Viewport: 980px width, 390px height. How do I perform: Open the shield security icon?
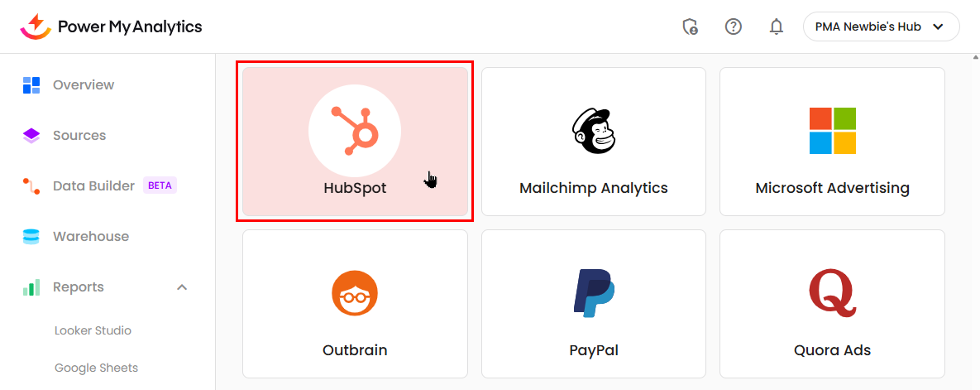(690, 26)
